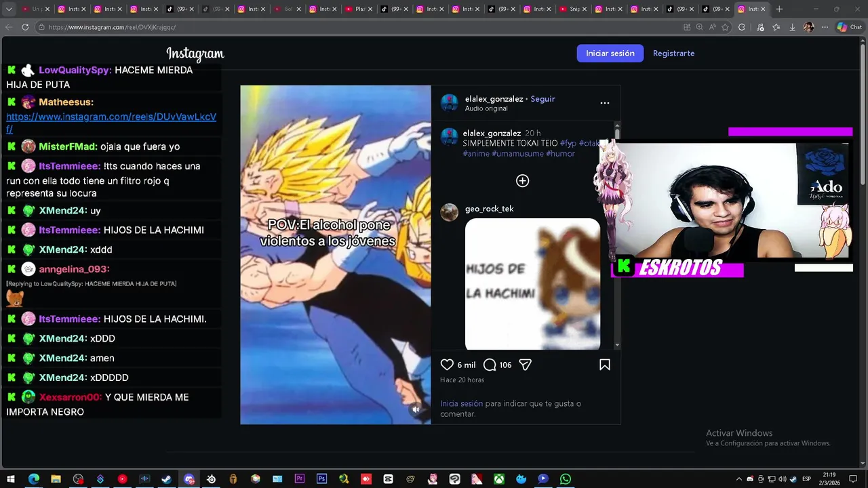Open WhatsApp from the taskbar
This screenshot has height=488, width=868.
click(565, 479)
